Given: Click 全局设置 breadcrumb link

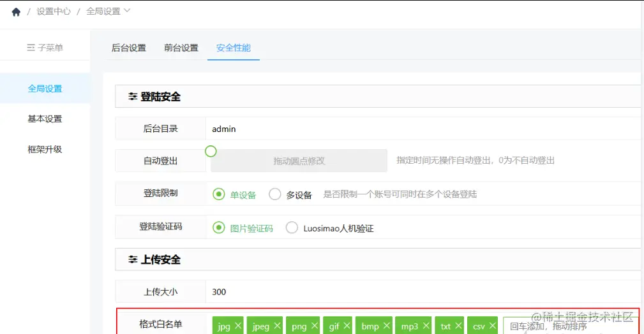Looking at the screenshot, I should pos(103,11).
